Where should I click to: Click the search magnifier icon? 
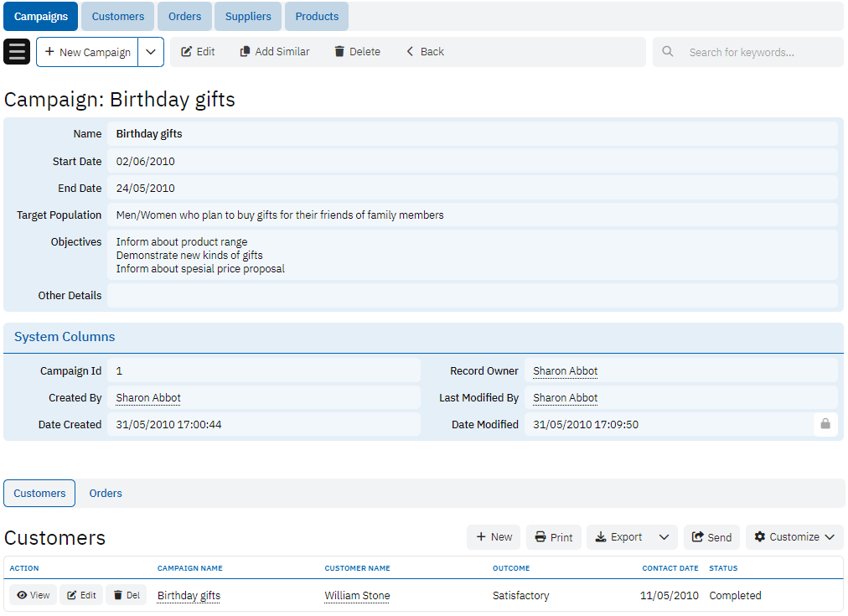(668, 52)
